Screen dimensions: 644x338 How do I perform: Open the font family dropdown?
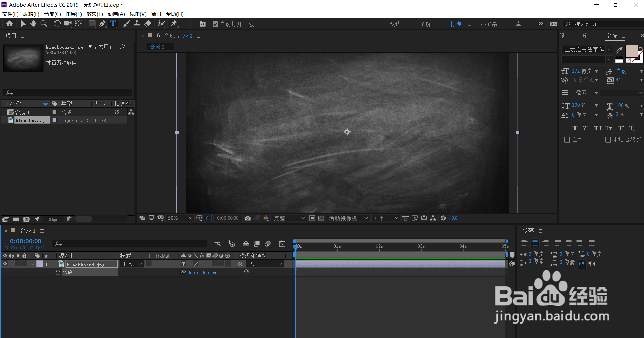pos(609,49)
